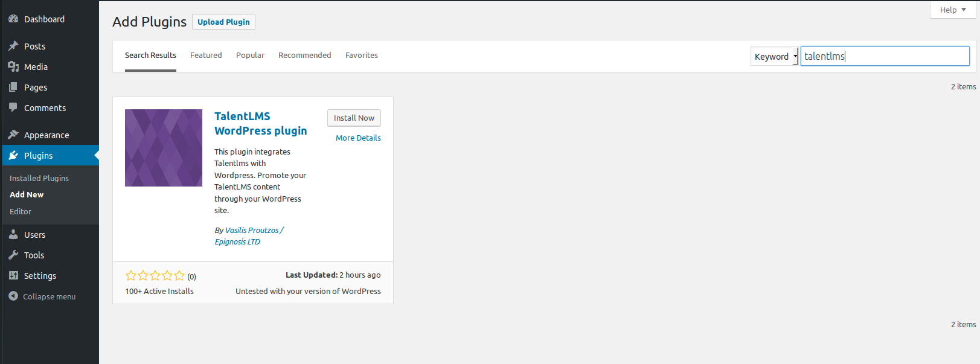Screen dimensions: 980x364
Task: Switch to the Popular tab
Action: (x=250, y=56)
